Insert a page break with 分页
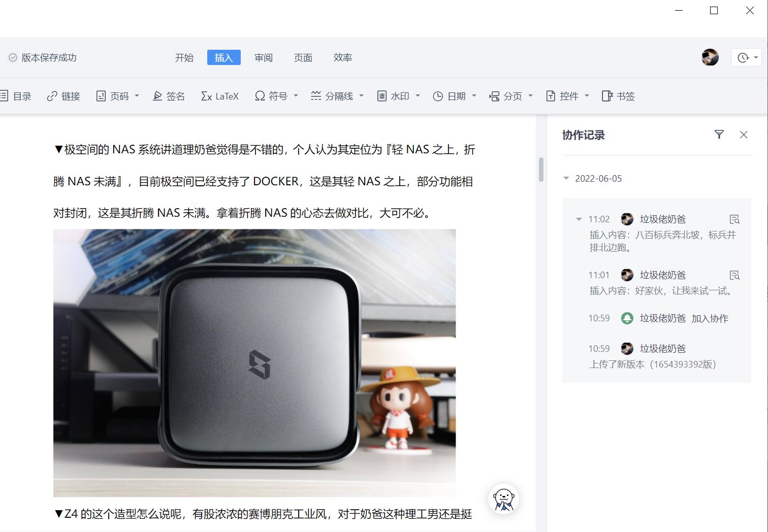768x532 pixels. tap(509, 96)
